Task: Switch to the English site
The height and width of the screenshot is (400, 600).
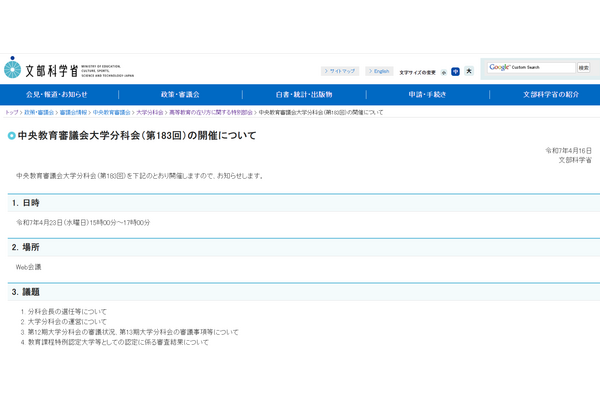Action: point(379,72)
